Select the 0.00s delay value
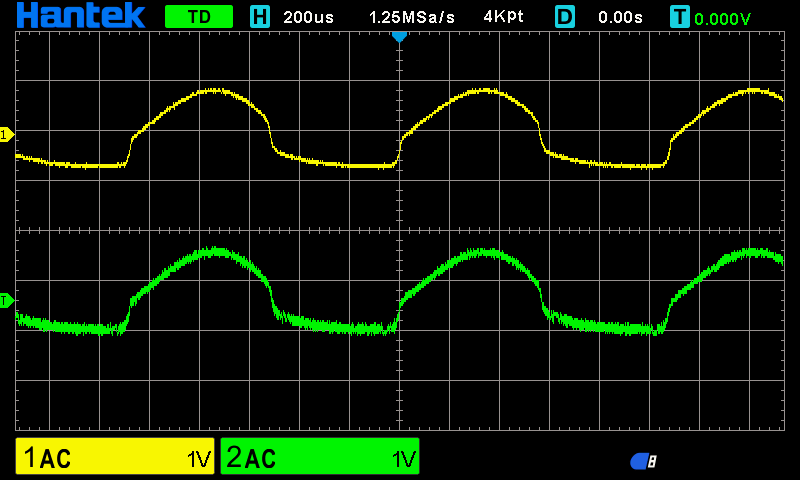 point(620,17)
